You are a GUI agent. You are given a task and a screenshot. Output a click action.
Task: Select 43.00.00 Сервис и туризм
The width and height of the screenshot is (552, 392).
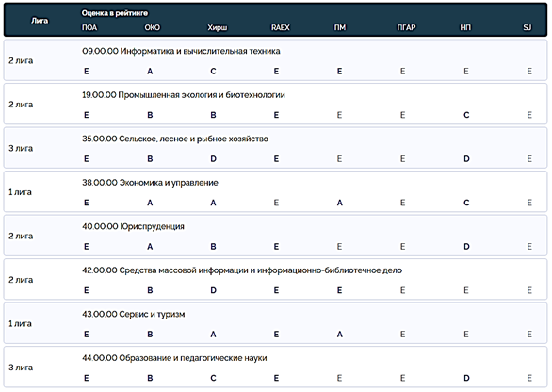(x=134, y=314)
